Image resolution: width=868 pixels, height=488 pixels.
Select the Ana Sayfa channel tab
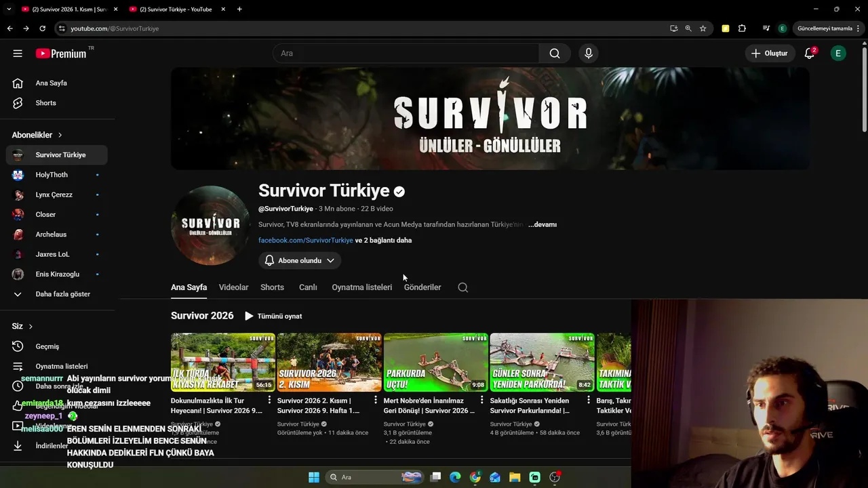[x=189, y=287]
